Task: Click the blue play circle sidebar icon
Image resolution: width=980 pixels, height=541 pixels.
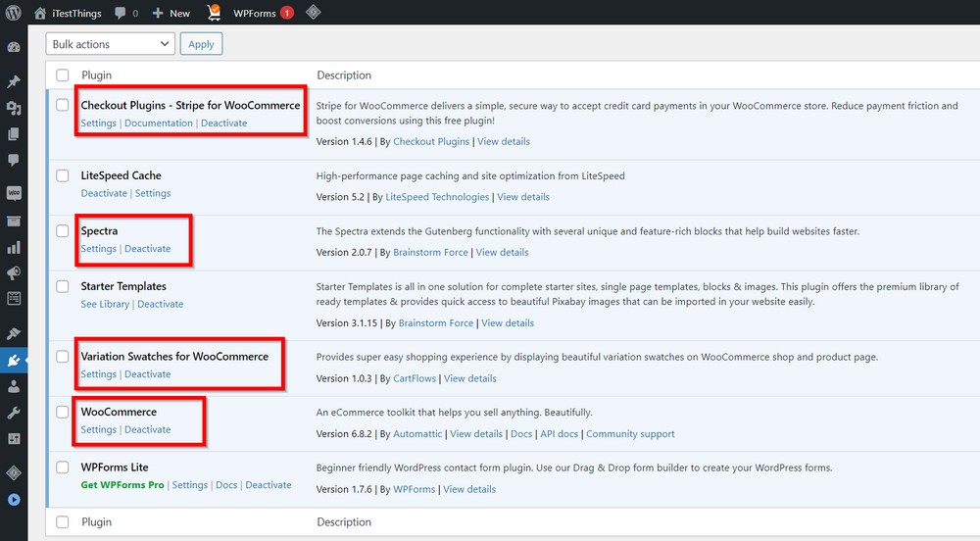Action: (14, 500)
